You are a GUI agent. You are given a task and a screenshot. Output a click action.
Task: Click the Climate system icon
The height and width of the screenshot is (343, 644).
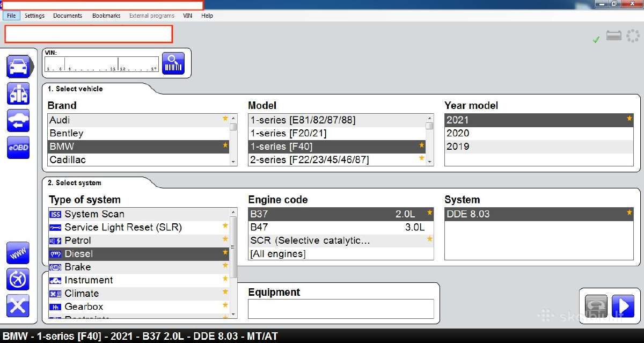(x=55, y=294)
